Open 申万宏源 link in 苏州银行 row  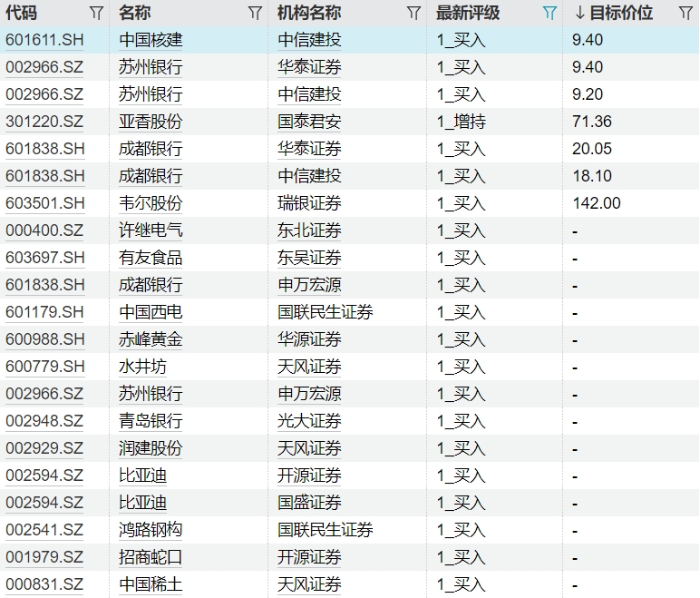[x=309, y=394]
